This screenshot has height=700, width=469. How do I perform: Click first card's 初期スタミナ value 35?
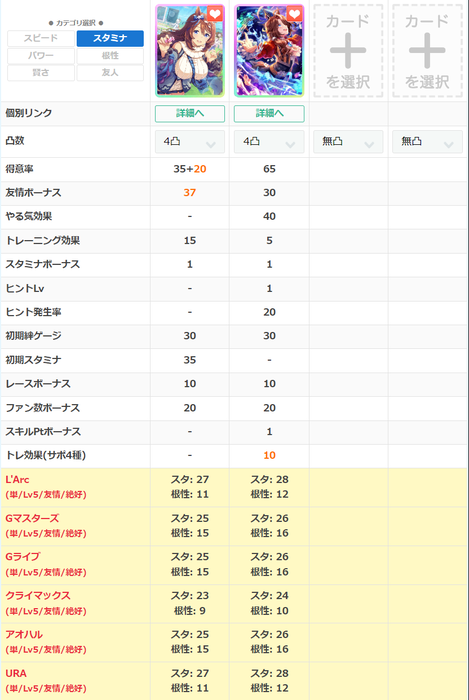click(190, 360)
